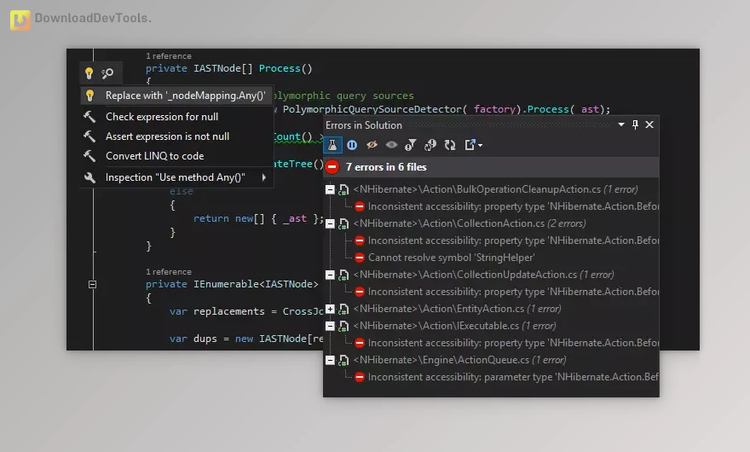
Task: Select EntityAction.cs file entry
Action: 457,309
